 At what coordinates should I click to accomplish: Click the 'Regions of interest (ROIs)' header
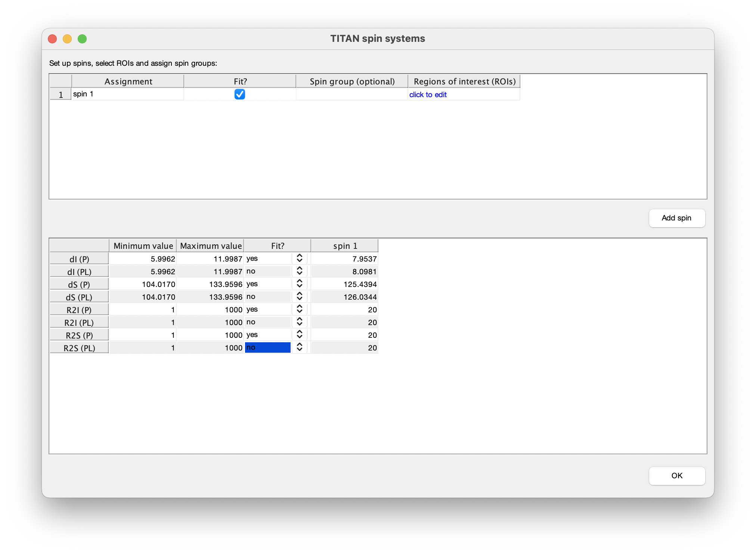click(x=464, y=81)
